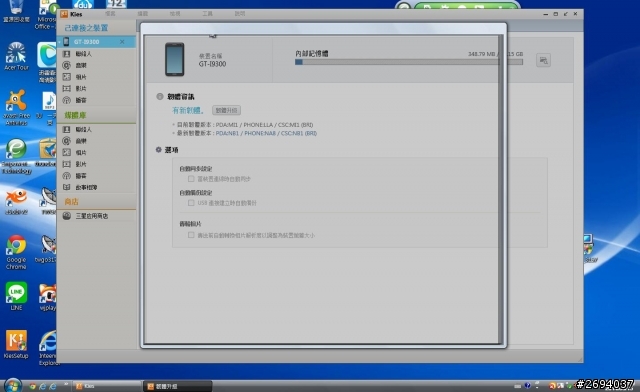Screen dimensions: 640x392
Task: Open Internet Explorer desktop shortcut
Action: pyautogui.click(x=49, y=347)
